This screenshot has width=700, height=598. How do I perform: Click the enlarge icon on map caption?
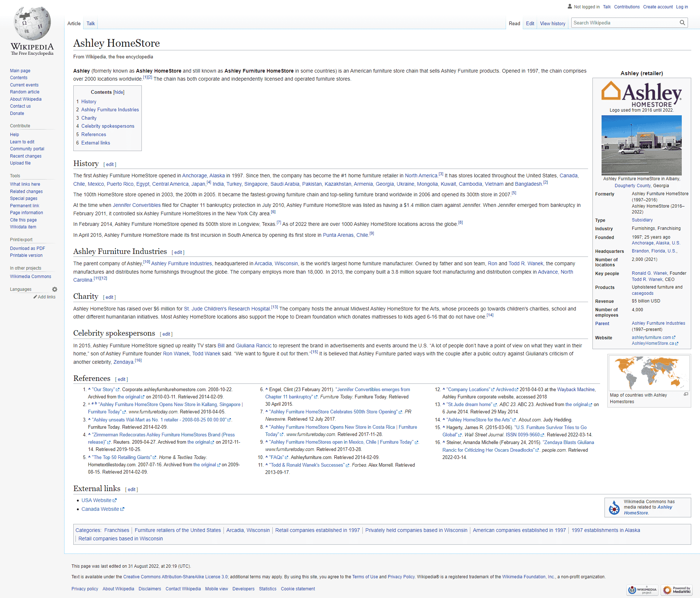point(686,394)
